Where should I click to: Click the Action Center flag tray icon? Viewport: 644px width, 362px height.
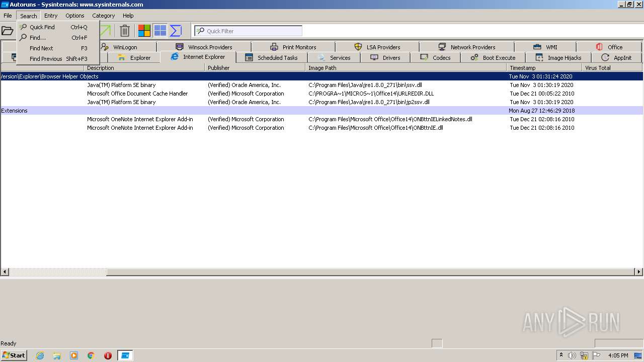(x=597, y=355)
